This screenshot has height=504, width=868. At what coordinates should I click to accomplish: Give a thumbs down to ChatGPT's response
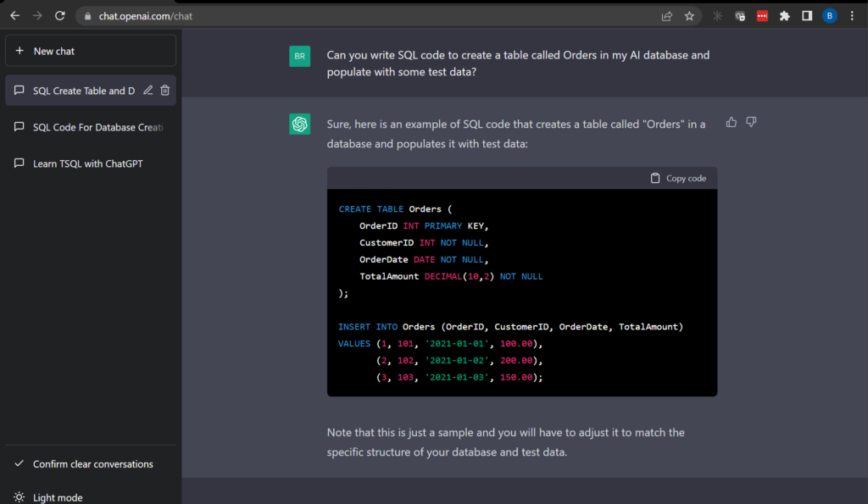point(751,122)
